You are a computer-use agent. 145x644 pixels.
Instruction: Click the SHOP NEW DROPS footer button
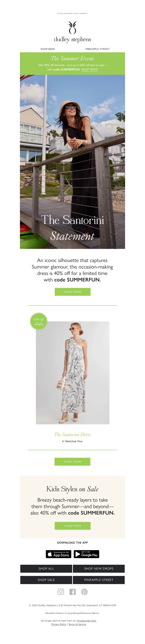99,569
